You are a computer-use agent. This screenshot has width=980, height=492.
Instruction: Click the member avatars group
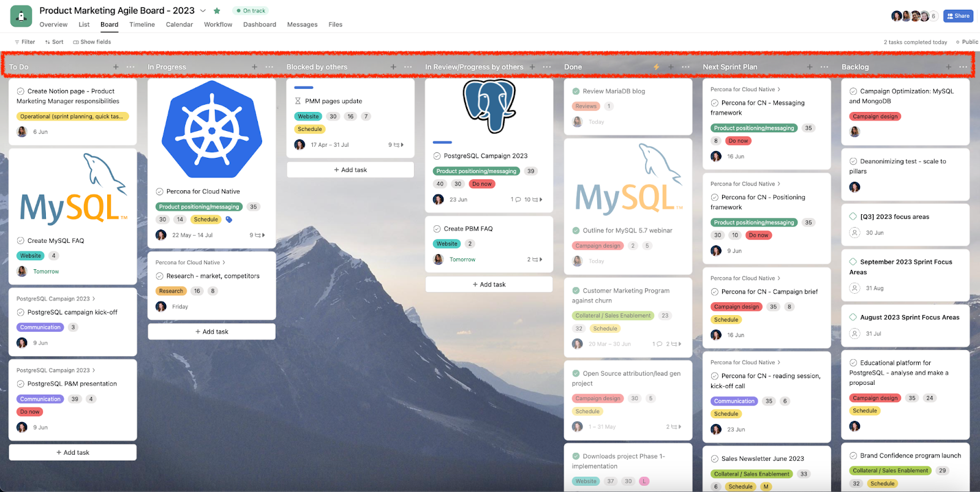pos(914,16)
